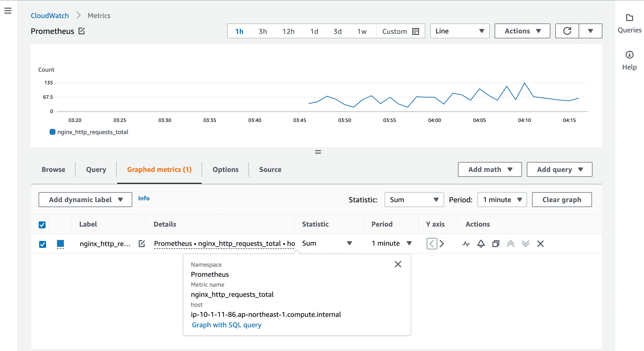This screenshot has height=351, width=644.
Task: Click the nginx_http_requests_total legend entry
Action: point(89,132)
